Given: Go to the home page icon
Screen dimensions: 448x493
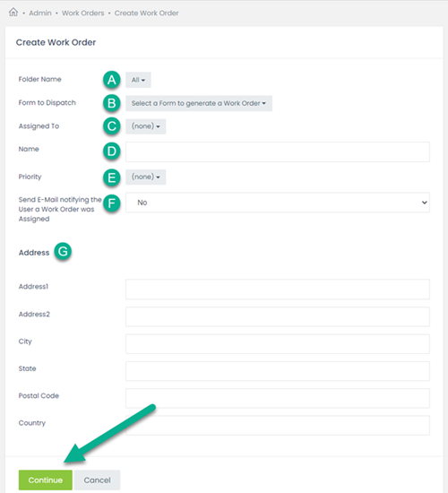Looking at the screenshot, I should point(13,13).
